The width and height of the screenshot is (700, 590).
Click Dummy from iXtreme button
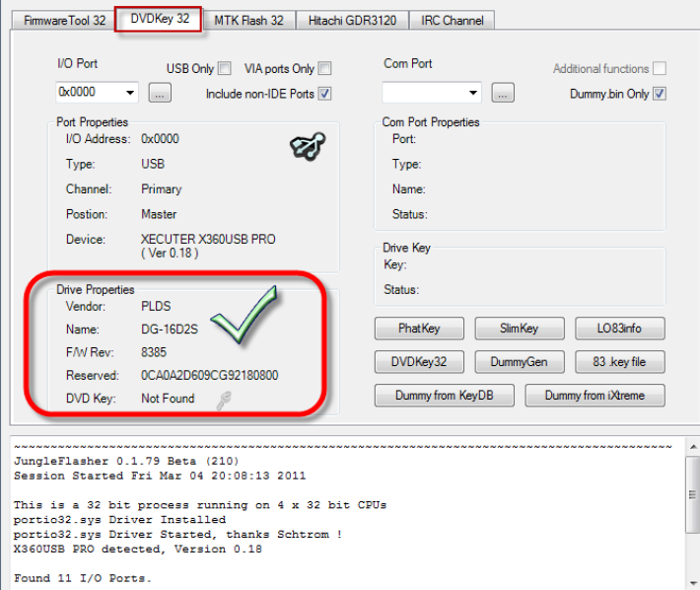(x=595, y=396)
